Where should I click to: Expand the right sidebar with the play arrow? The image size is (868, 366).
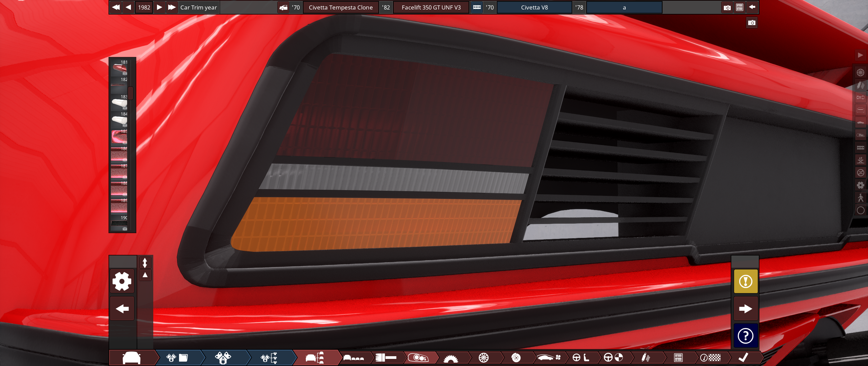pyautogui.click(x=861, y=55)
